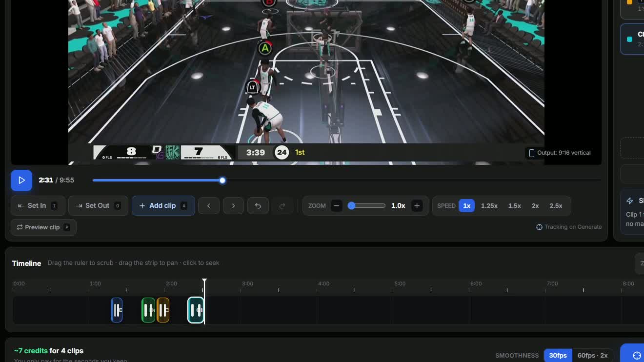Go to previous clip with left chevron
Screen dimensions: 644x362
tap(208, 206)
